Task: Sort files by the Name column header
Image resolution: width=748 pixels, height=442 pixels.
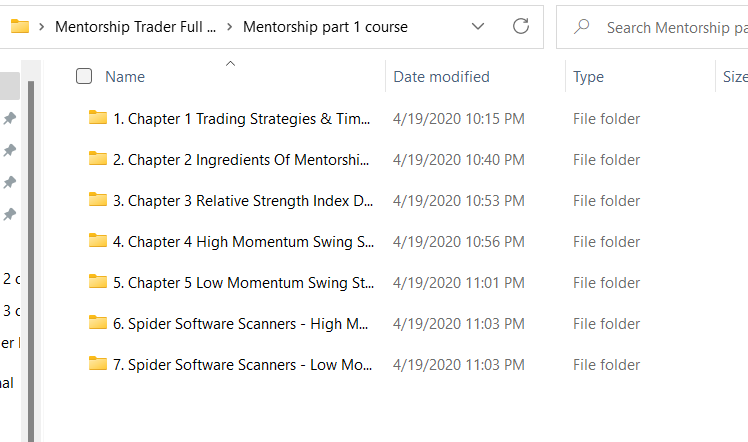Action: click(125, 77)
